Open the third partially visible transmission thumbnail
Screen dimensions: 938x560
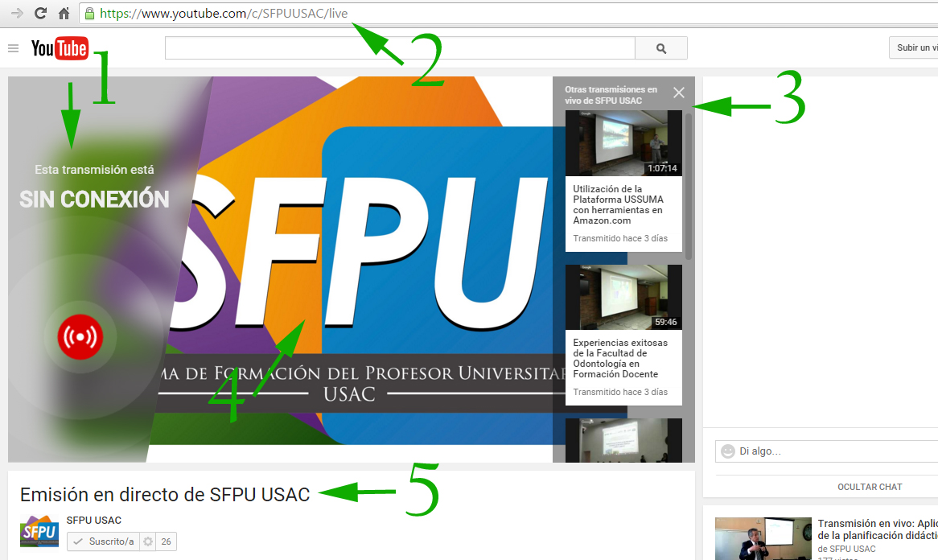(623, 440)
